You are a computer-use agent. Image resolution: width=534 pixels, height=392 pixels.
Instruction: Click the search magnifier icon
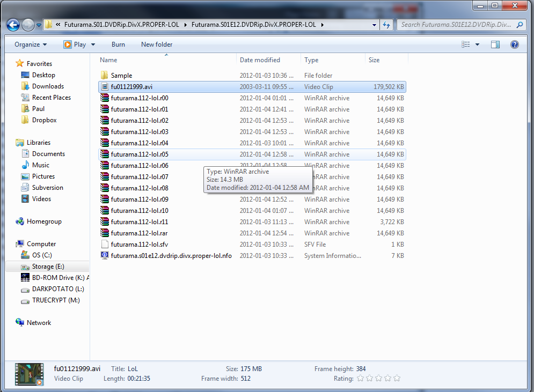(520, 25)
